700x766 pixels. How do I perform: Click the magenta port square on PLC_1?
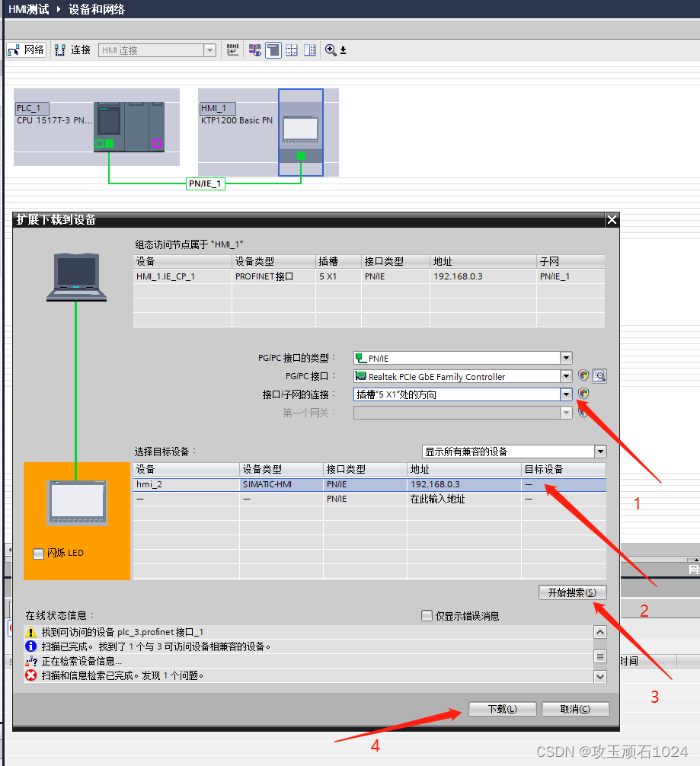pos(158,144)
